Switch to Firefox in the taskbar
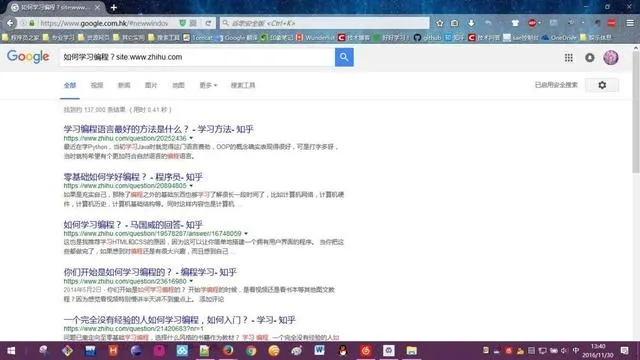Image resolution: width=640 pixels, height=360 pixels. 228,351
